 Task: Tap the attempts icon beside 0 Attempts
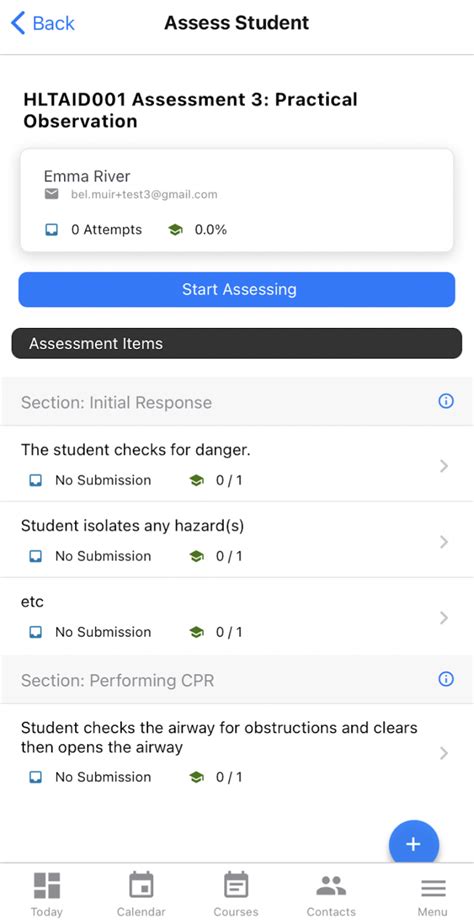[52, 230]
